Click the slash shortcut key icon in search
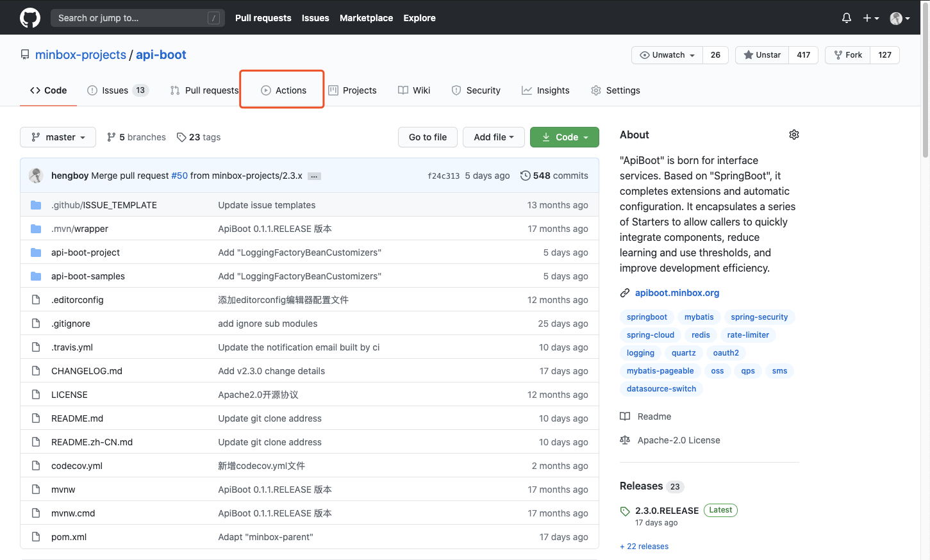The width and height of the screenshot is (930, 560). 214,18
